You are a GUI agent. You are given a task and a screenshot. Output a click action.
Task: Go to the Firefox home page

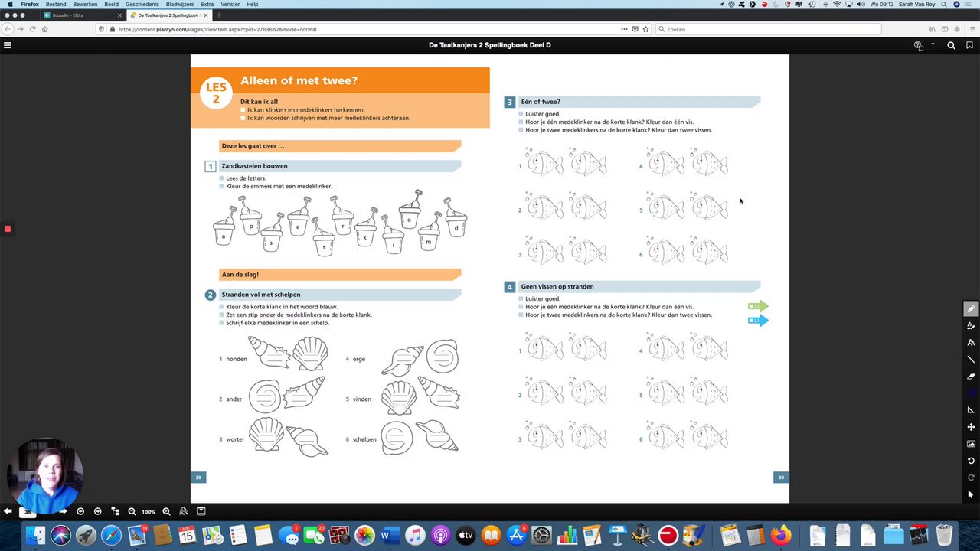tap(44, 29)
